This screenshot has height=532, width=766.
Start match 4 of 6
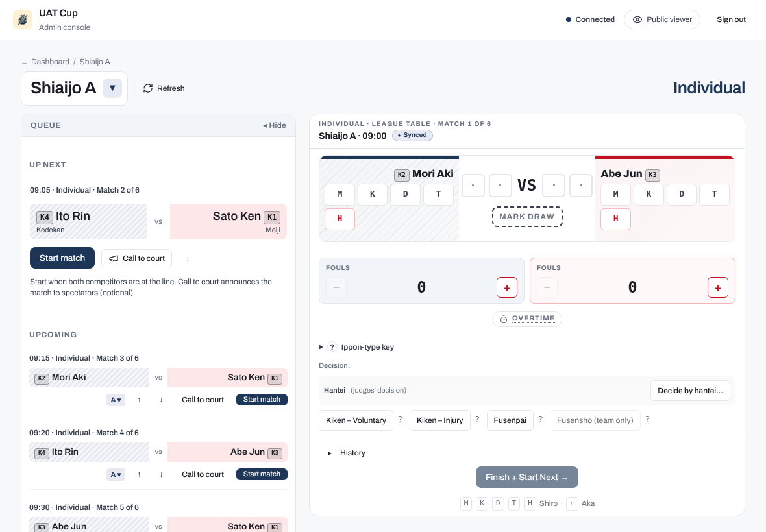tap(262, 474)
